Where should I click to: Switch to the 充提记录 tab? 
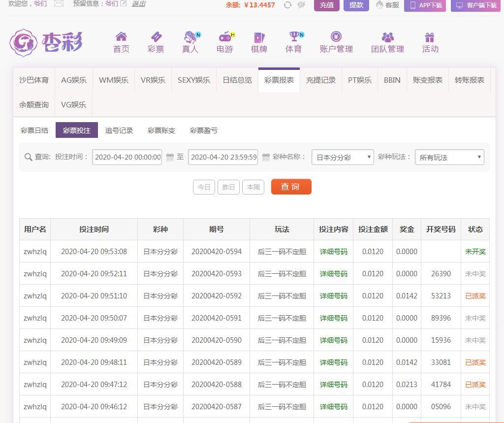click(x=321, y=80)
